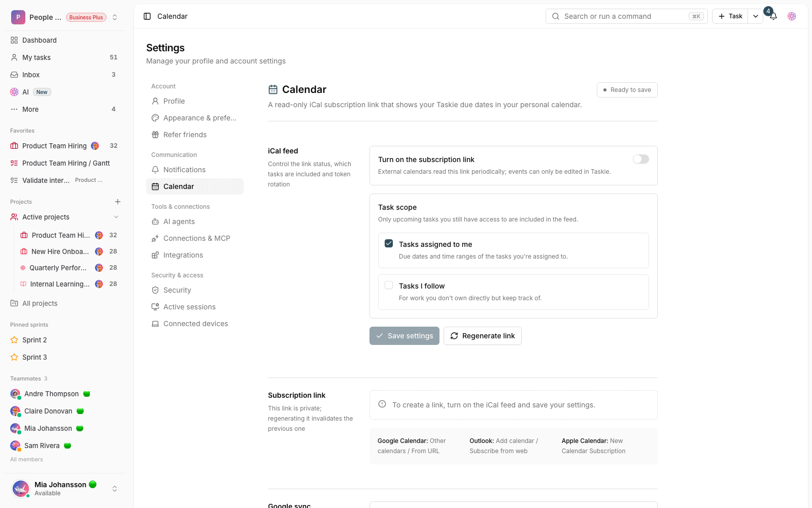Uncheck Tasks assigned to me
The height and width of the screenshot is (508, 812).
pos(389,243)
